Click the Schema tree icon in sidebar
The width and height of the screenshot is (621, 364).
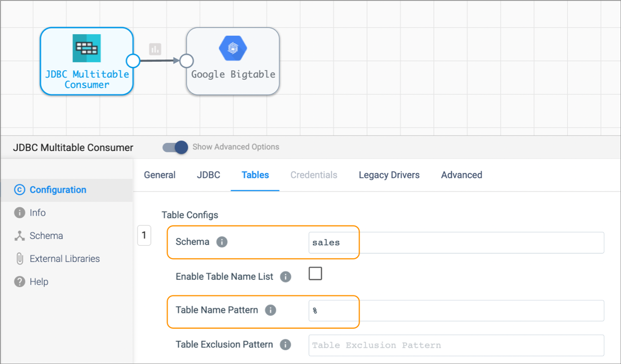[x=20, y=236]
